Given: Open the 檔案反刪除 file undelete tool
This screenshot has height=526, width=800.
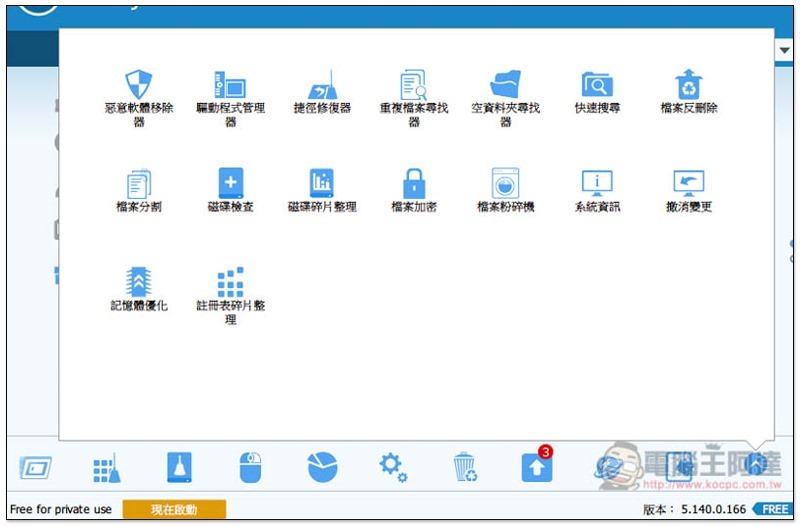Looking at the screenshot, I should pos(689,86).
